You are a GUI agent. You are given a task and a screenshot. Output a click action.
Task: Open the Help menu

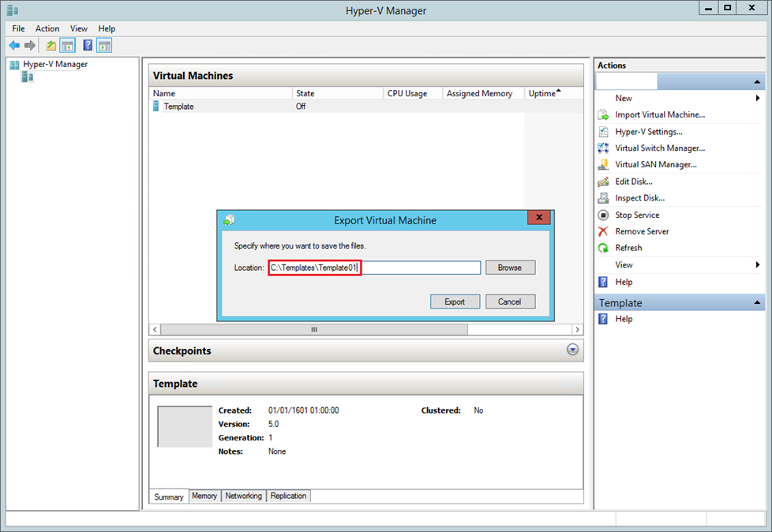pos(107,28)
